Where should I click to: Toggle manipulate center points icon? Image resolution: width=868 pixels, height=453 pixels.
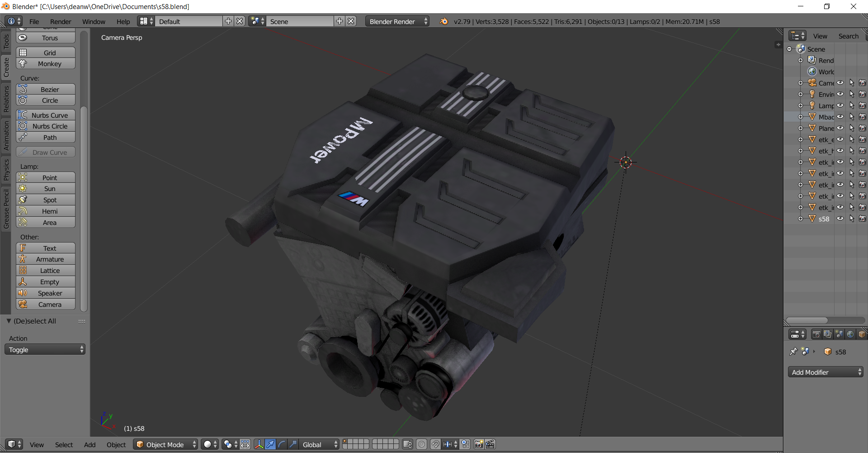pyautogui.click(x=245, y=444)
